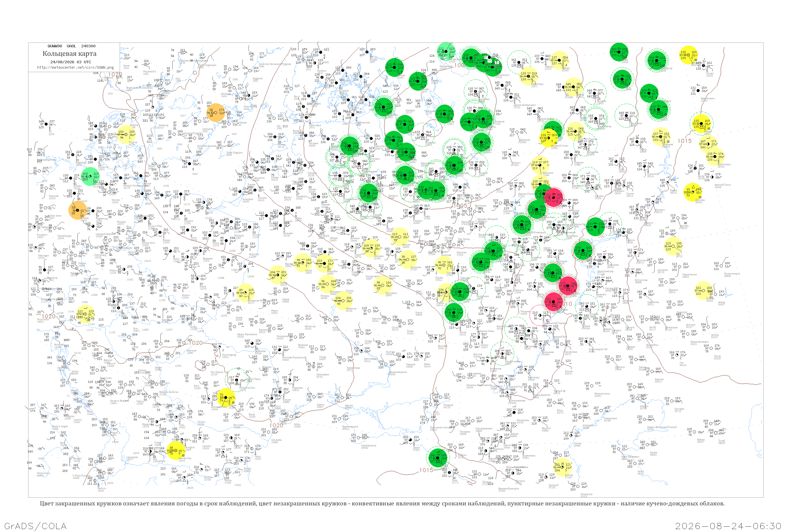The image size is (798, 532).
Task: Click the GrADS/COLA label
Action: click(35, 526)
